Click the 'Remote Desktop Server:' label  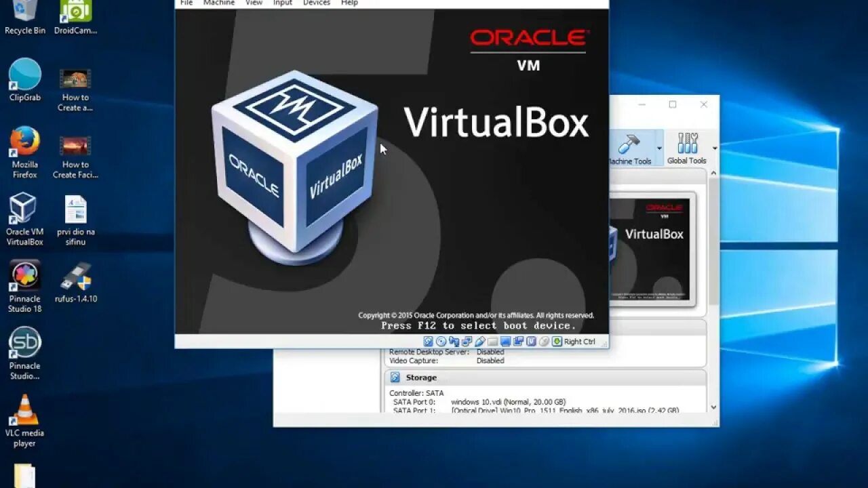429,352
